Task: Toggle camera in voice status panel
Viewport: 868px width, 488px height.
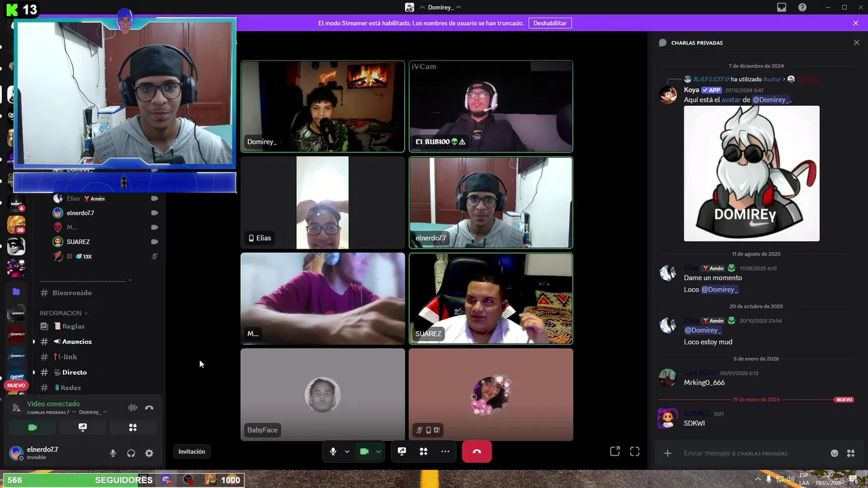Action: pos(32,428)
